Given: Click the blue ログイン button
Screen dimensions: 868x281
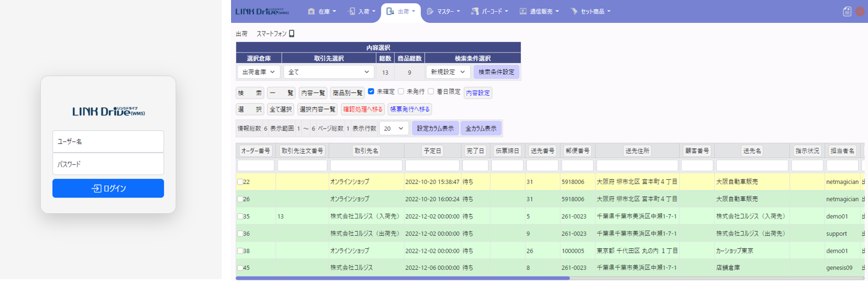Looking at the screenshot, I should [x=108, y=188].
